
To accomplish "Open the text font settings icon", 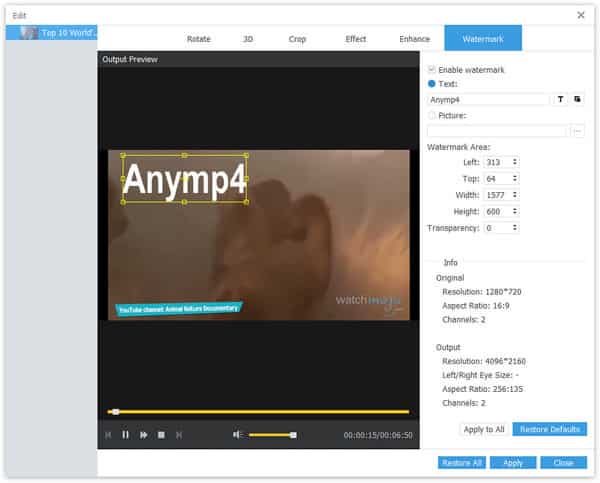I will [x=560, y=100].
